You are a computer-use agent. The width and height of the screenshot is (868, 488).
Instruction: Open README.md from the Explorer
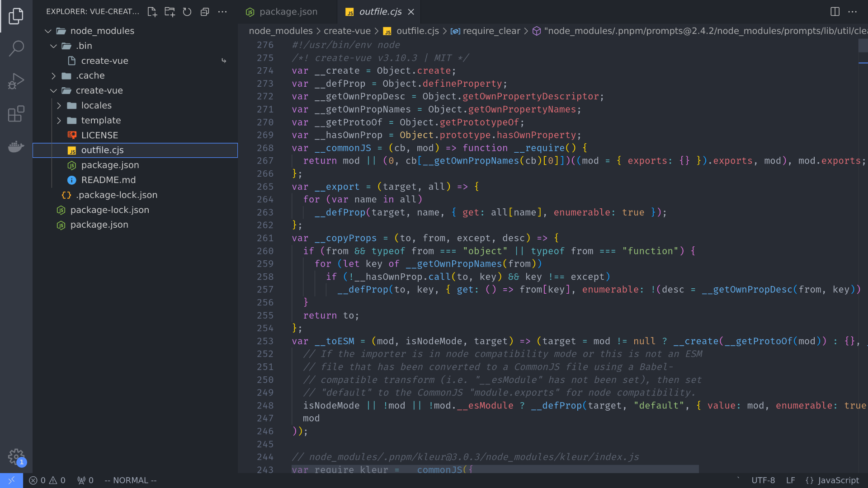pyautogui.click(x=108, y=180)
